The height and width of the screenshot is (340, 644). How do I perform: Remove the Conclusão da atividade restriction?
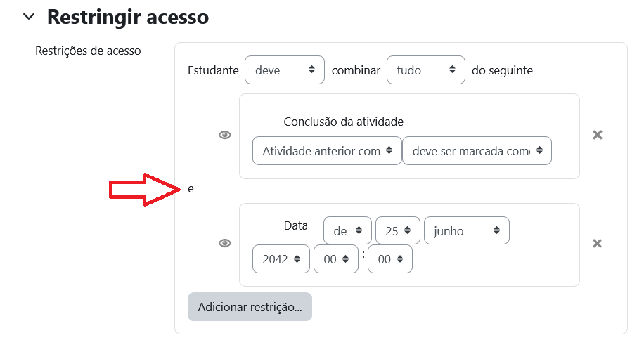(x=598, y=136)
